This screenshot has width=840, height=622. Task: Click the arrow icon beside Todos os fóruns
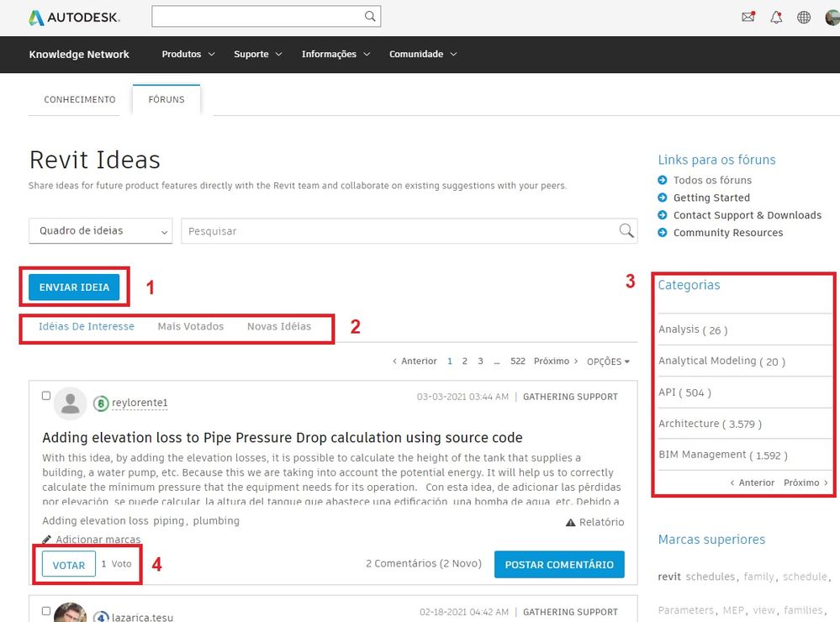[663, 180]
